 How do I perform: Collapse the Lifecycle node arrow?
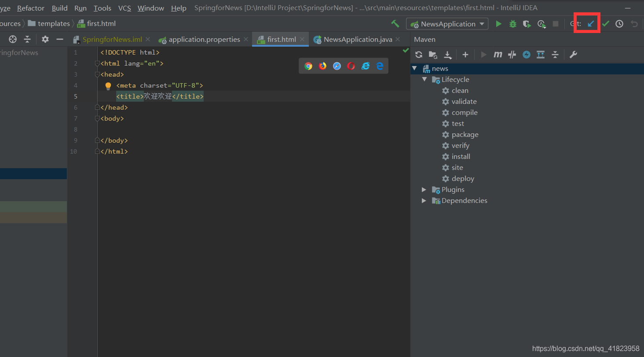point(424,79)
